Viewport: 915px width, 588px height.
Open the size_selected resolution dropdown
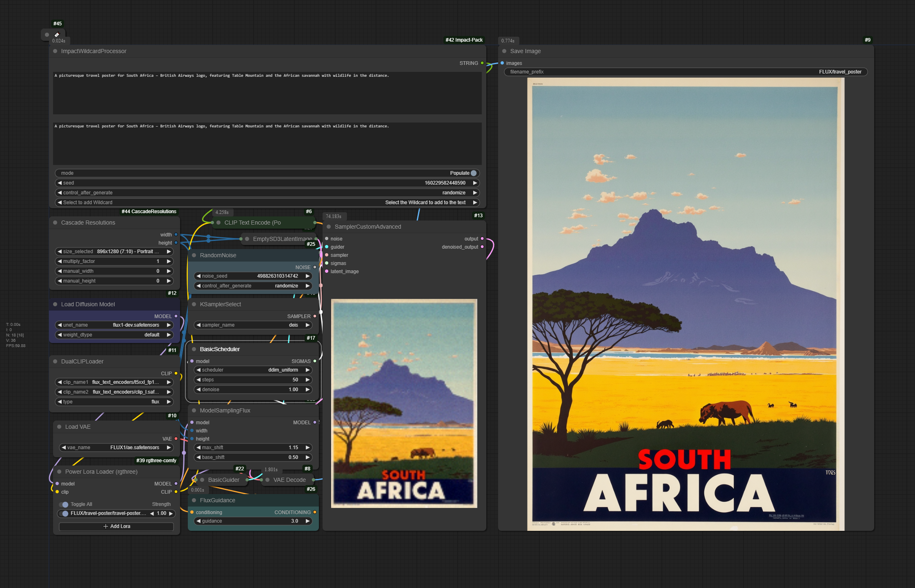(114, 252)
